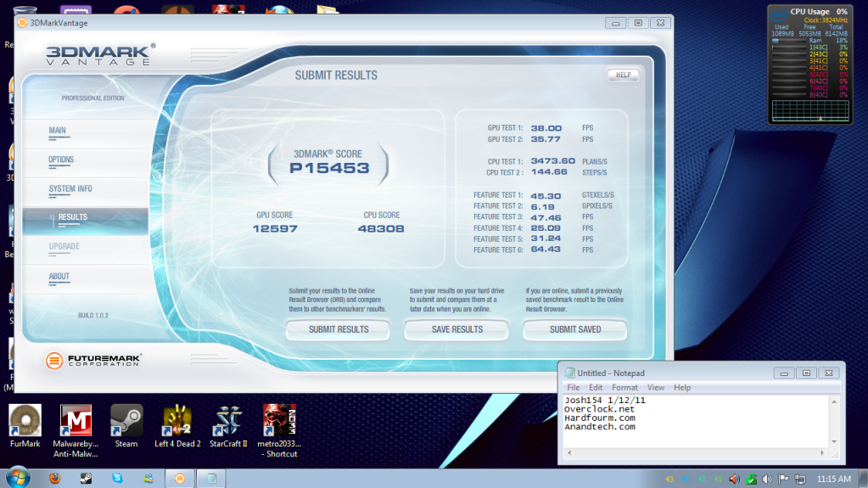
Task: Click CPU Test 1 value 3473.60
Action: click(552, 161)
